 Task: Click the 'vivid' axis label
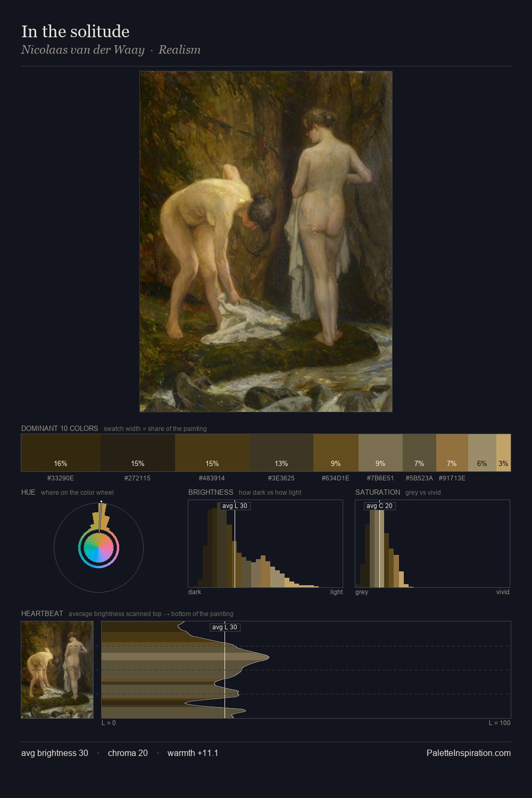point(503,592)
